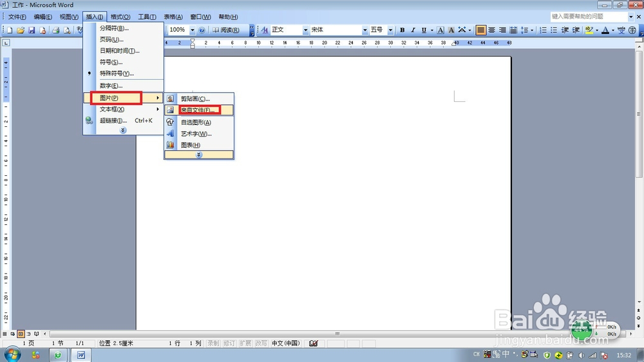Screen dimensions: 644x362
Task: Choose 图表(H) chart entry
Action: pyautogui.click(x=199, y=145)
